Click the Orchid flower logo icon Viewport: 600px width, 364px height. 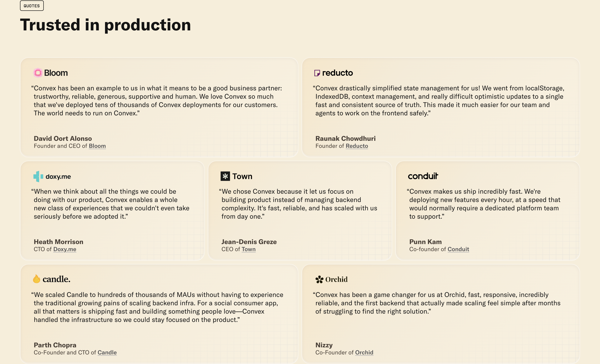pos(319,279)
